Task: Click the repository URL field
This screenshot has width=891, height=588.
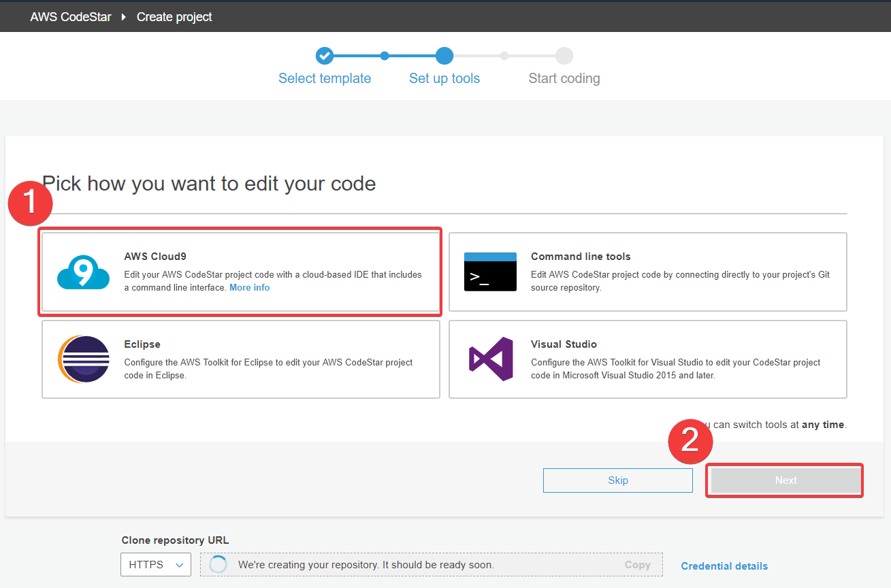Action: click(x=431, y=565)
